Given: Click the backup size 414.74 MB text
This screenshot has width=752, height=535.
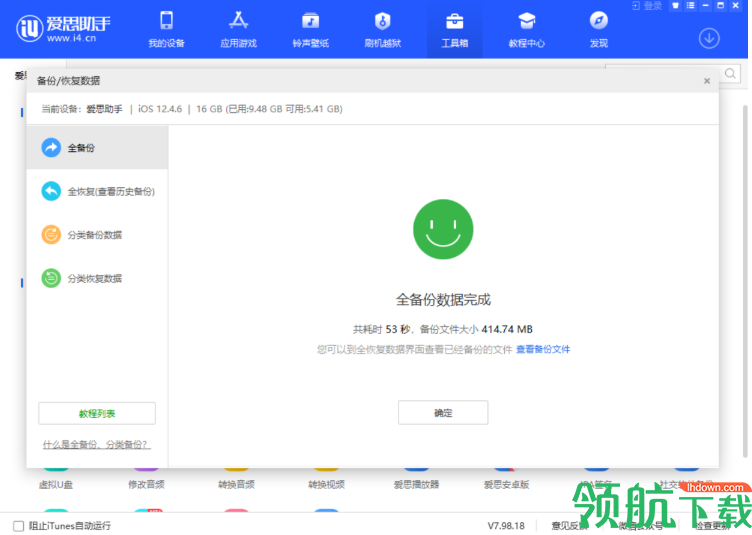Looking at the screenshot, I should click(507, 329).
